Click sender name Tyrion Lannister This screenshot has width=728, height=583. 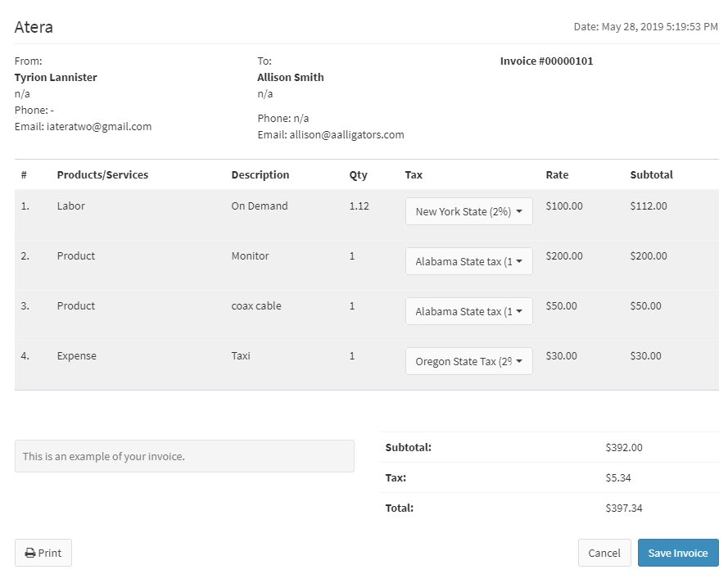[x=56, y=77]
